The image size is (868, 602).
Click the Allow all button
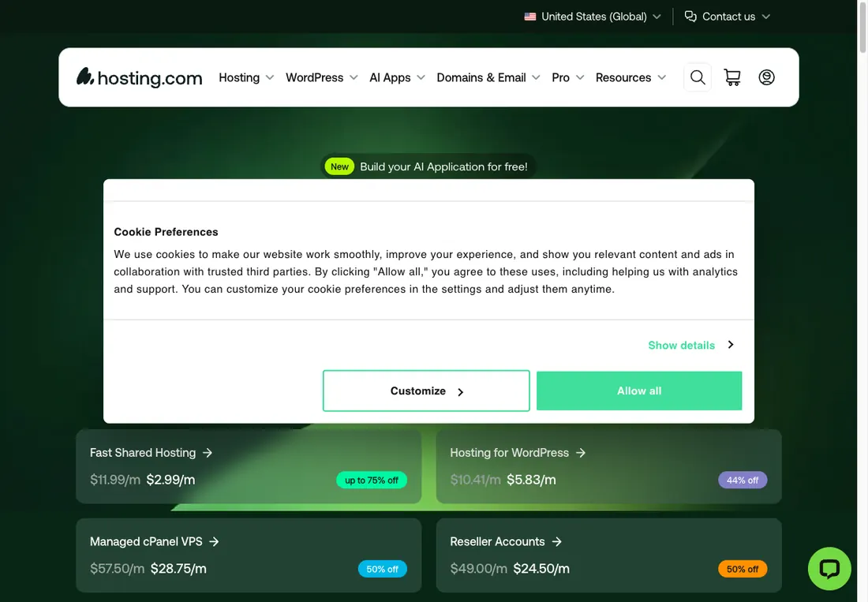point(639,391)
